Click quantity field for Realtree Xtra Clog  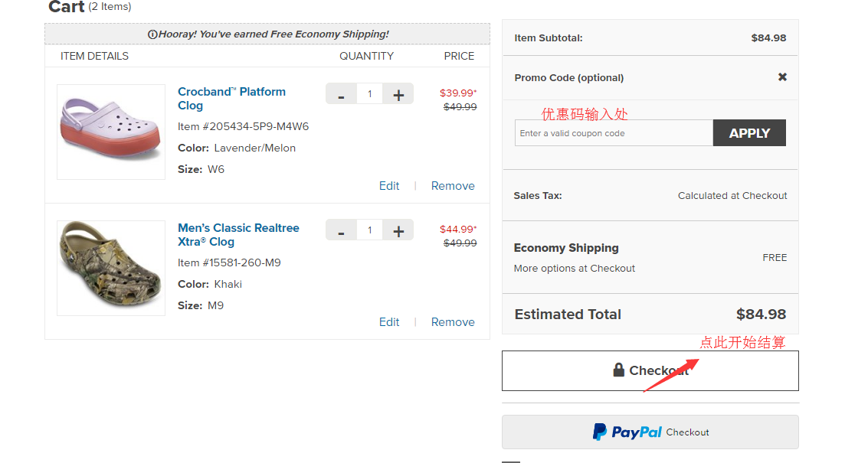369,230
